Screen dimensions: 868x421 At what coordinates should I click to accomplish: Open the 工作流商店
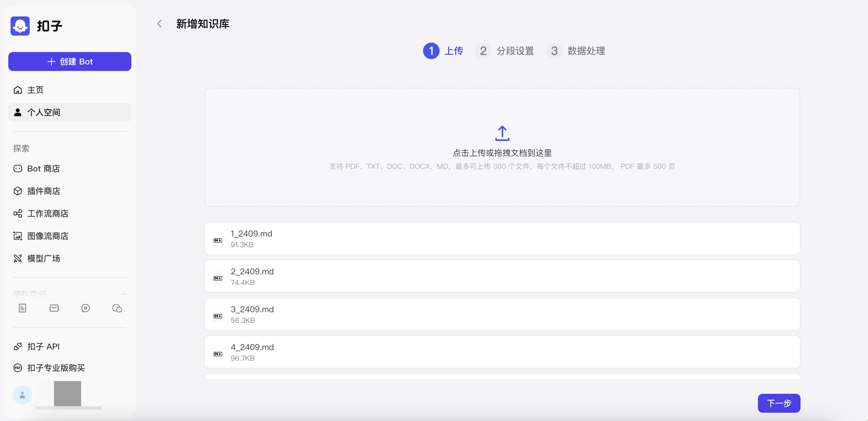[x=48, y=213]
